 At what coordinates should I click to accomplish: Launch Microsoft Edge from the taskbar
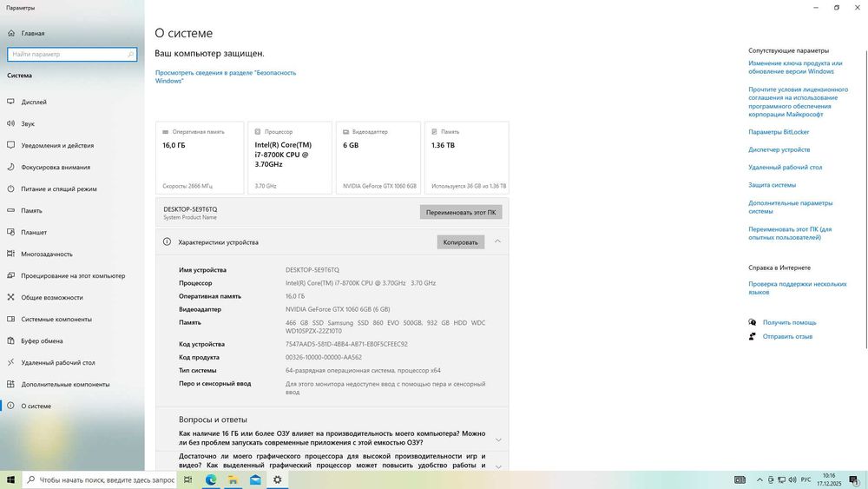click(211, 479)
